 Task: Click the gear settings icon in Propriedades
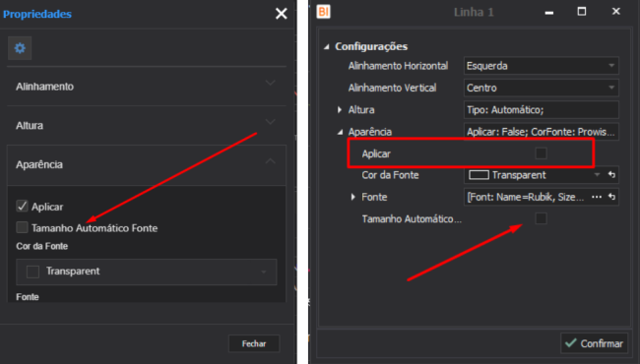[20, 48]
